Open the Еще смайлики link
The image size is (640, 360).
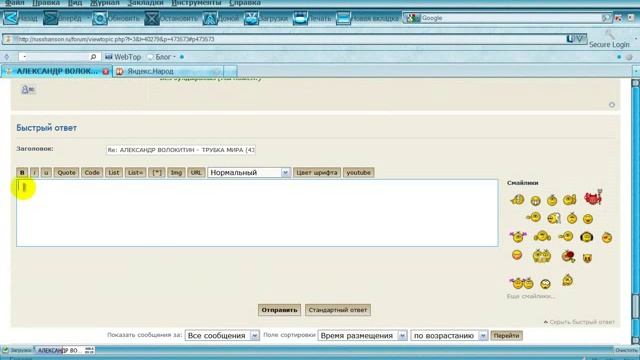tap(531, 296)
